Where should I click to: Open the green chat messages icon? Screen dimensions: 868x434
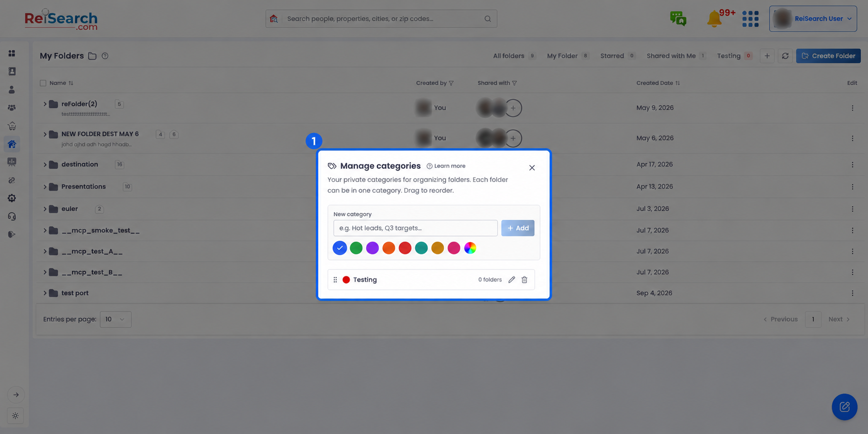click(x=678, y=19)
